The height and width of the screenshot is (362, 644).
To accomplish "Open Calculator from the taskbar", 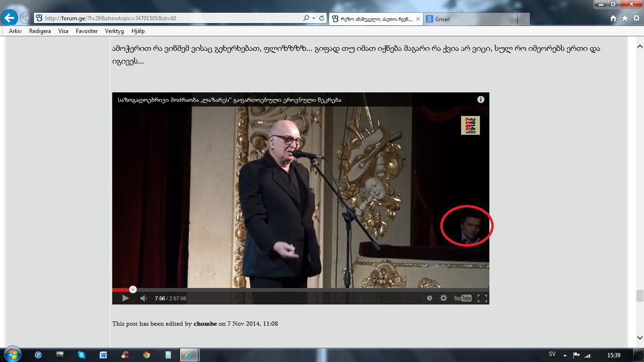I will coord(168,355).
